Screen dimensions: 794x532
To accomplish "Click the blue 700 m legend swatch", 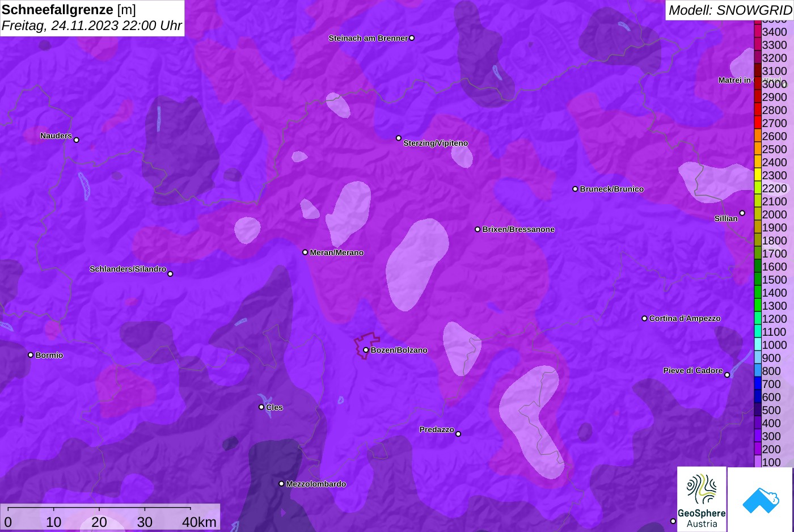I will coord(757,384).
